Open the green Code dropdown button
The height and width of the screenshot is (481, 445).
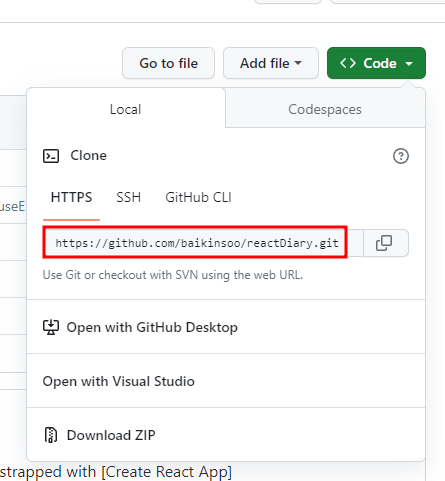[376, 63]
